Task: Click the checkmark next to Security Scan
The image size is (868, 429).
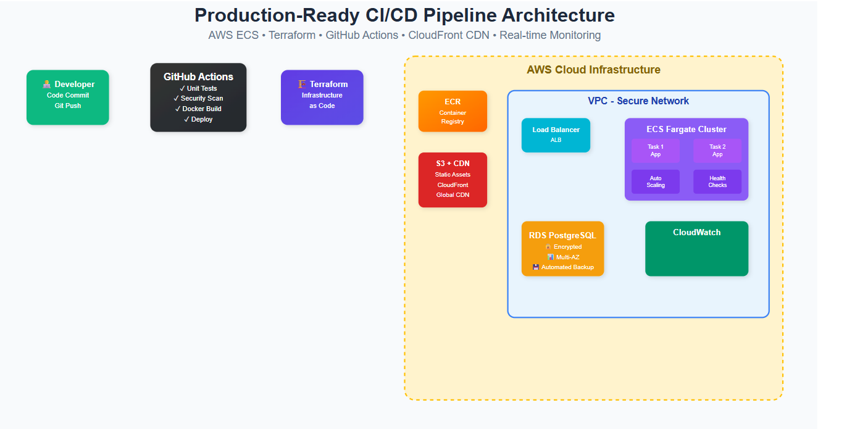Action: [x=177, y=98]
